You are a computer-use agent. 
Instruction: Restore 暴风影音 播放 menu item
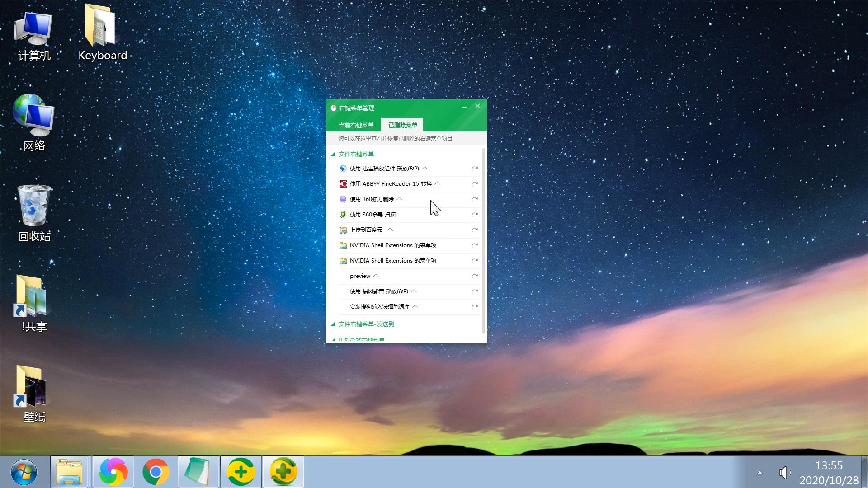pyautogui.click(x=475, y=291)
